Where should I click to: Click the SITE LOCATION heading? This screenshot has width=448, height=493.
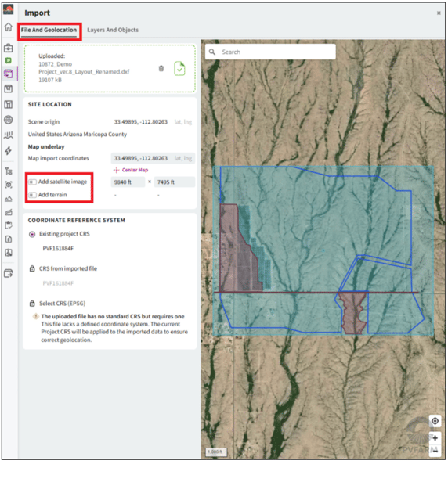(x=49, y=104)
